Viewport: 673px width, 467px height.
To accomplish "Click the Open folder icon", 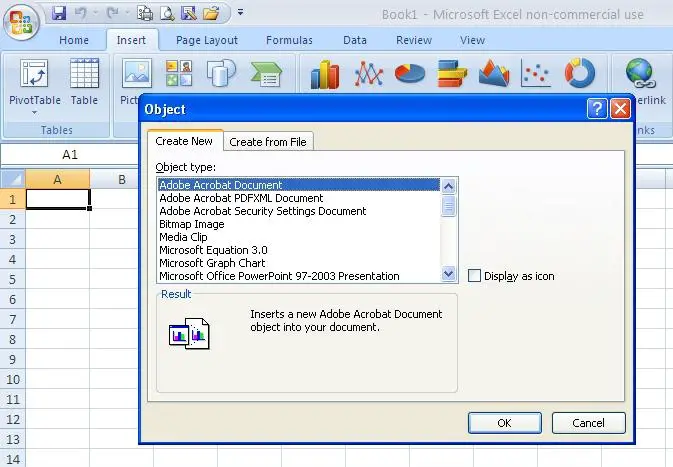I will pos(211,13).
